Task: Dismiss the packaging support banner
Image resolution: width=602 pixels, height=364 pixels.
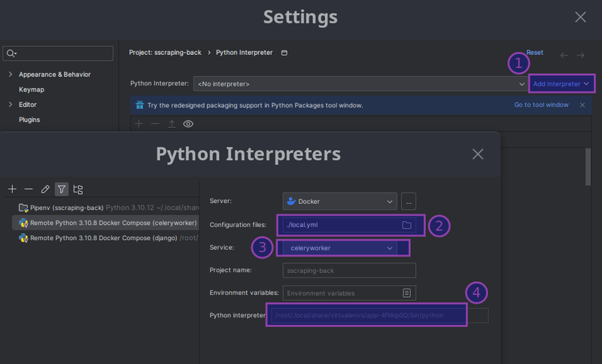Action: click(582, 105)
